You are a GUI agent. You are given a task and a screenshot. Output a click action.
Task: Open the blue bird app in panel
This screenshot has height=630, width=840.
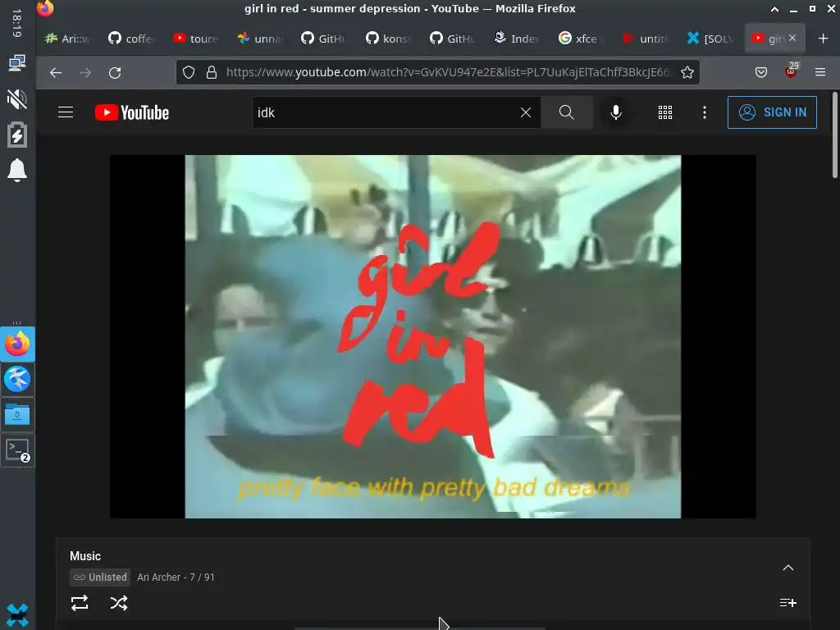point(17,379)
